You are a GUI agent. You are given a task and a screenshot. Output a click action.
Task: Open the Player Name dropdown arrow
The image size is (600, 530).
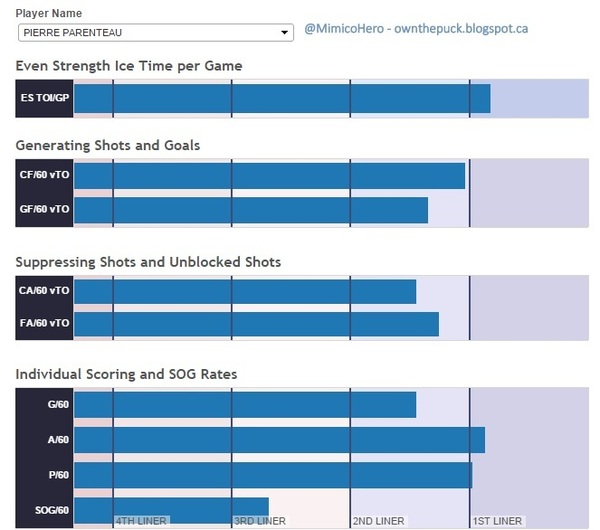287,32
